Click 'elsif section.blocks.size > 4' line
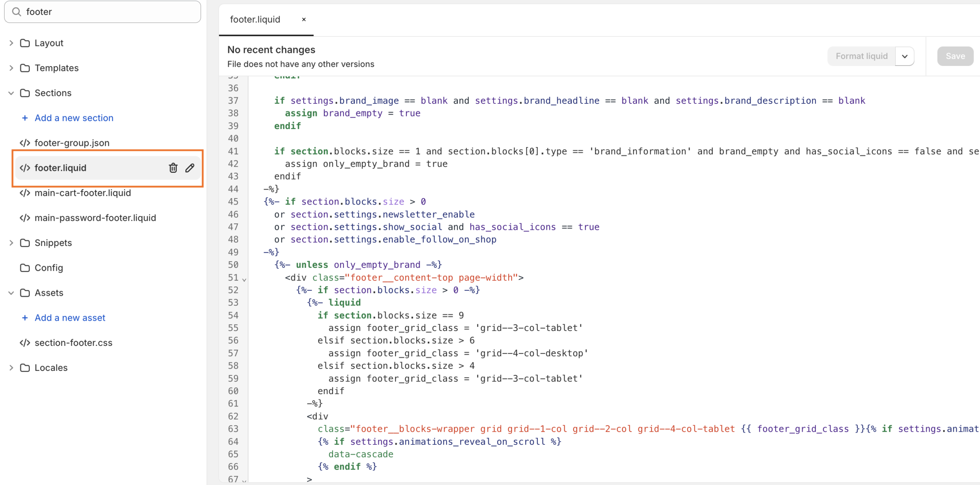 (x=396, y=366)
